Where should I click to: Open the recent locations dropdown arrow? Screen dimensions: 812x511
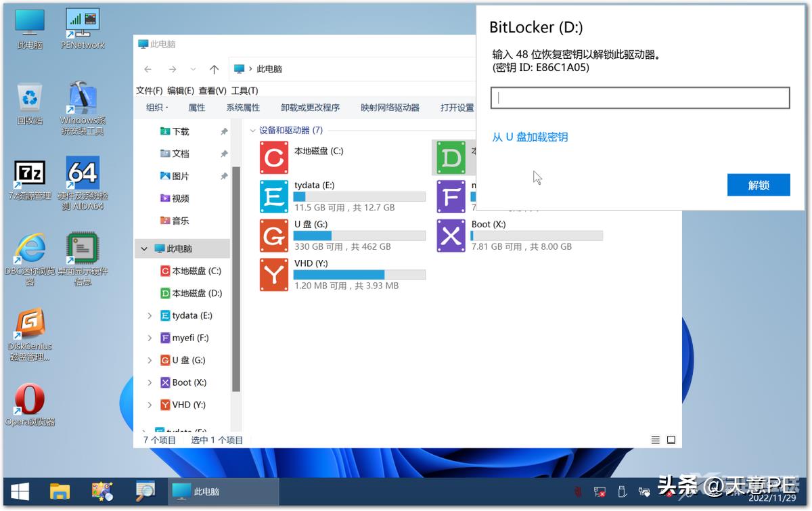tap(194, 69)
